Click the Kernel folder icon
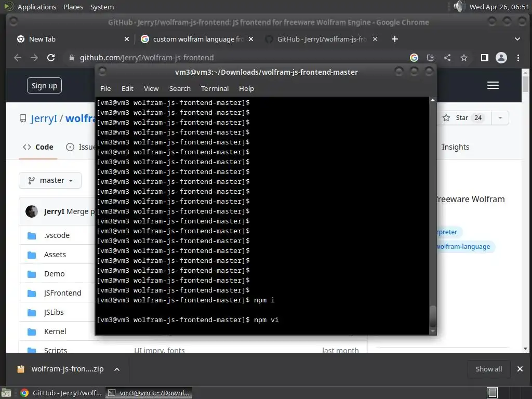This screenshot has width=532, height=399. click(32, 331)
